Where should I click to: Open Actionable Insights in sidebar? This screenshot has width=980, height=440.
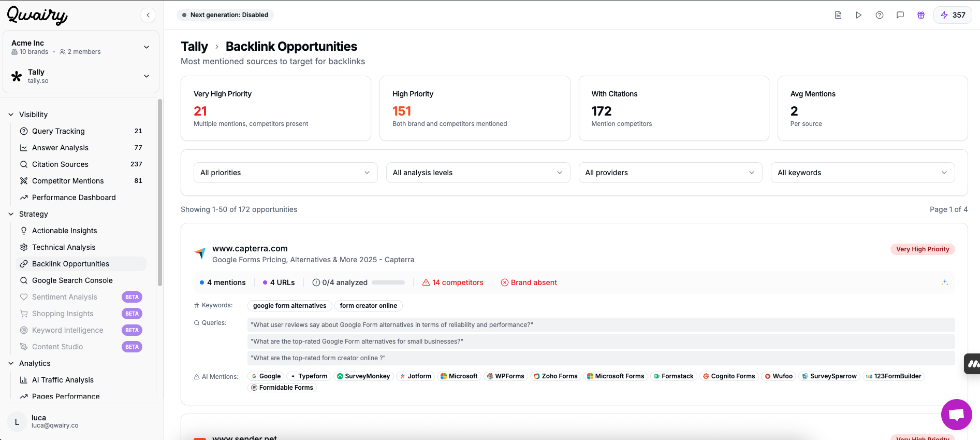81,231
